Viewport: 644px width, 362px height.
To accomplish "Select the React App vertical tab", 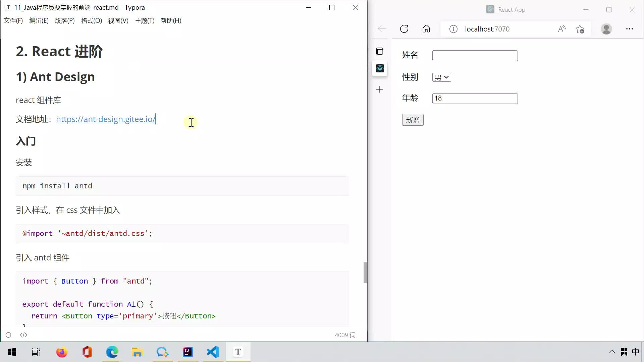I will coord(380,68).
